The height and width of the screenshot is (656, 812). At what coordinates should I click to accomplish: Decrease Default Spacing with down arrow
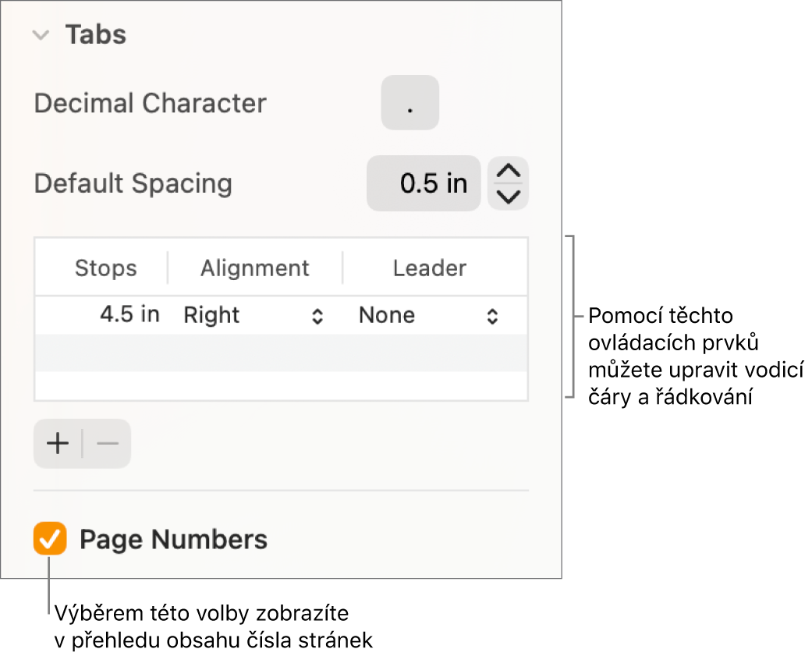tap(508, 197)
